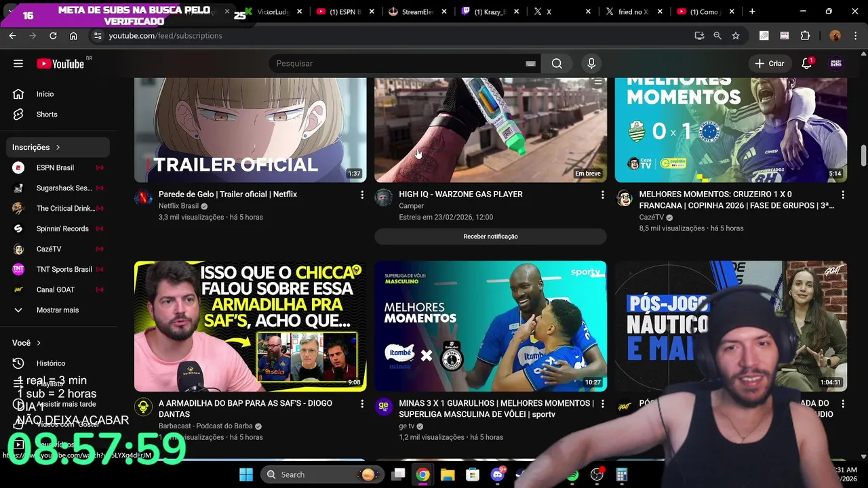Open Shorts in the sidebar
Screen dimensions: 868x488
point(47,115)
